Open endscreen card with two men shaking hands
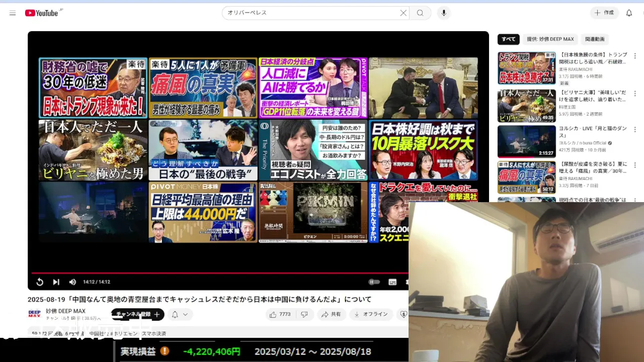This screenshot has width=644, height=362. tap(423, 87)
